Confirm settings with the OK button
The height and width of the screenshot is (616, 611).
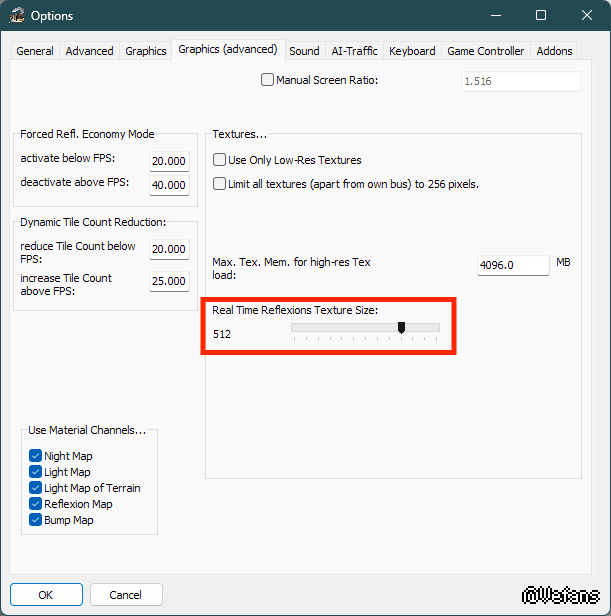pos(46,595)
